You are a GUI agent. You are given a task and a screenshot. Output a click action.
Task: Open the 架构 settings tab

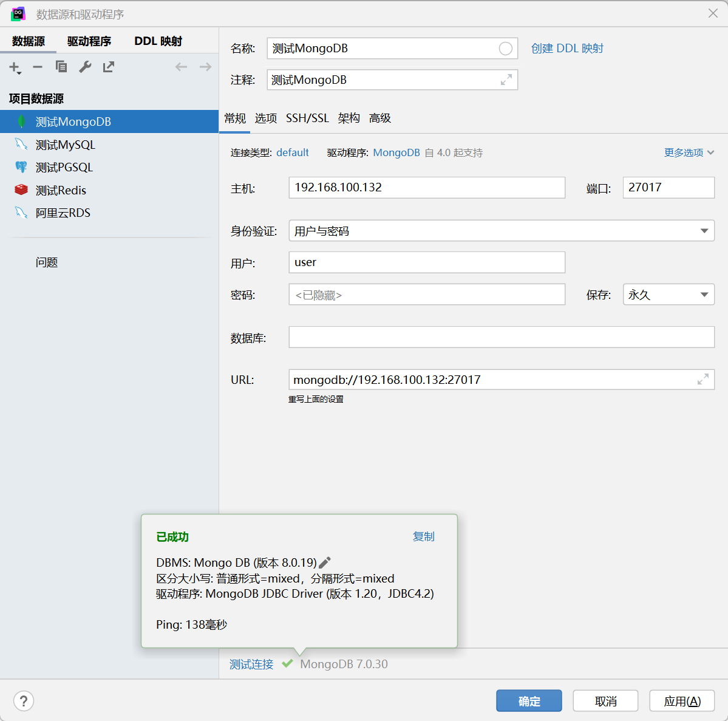tap(349, 118)
